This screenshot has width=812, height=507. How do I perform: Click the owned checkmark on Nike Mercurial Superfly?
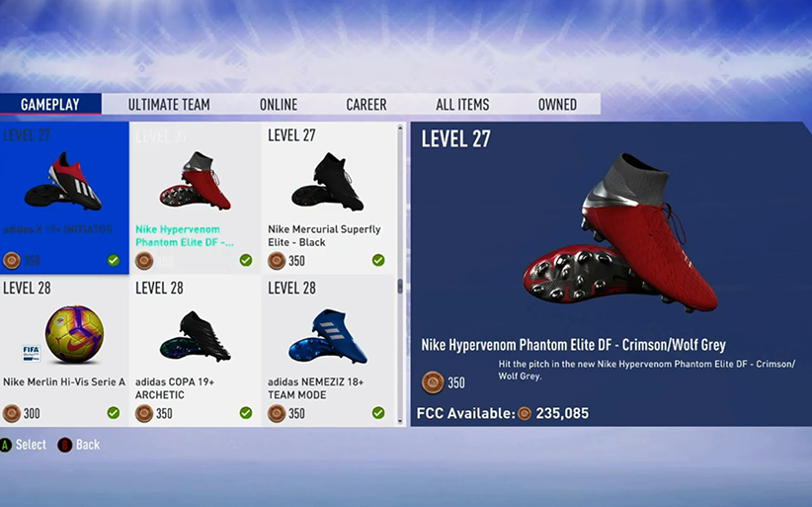[378, 260]
